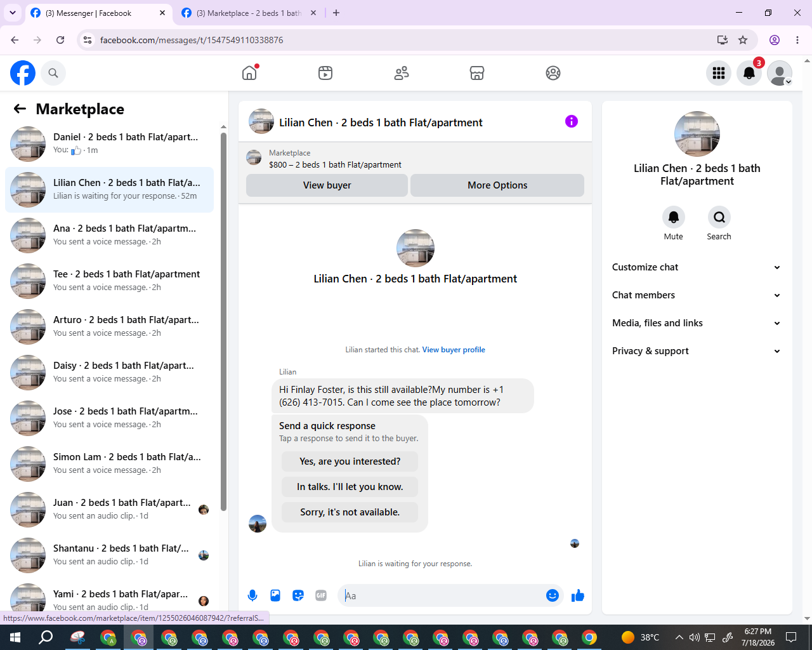The width and height of the screenshot is (812, 650).
Task: Open Chrome profile icon
Action: pyautogui.click(x=775, y=40)
